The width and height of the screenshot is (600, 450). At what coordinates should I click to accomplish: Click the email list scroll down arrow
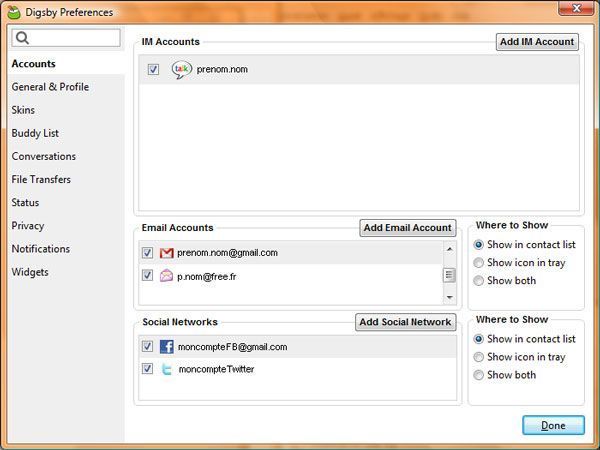coord(450,297)
